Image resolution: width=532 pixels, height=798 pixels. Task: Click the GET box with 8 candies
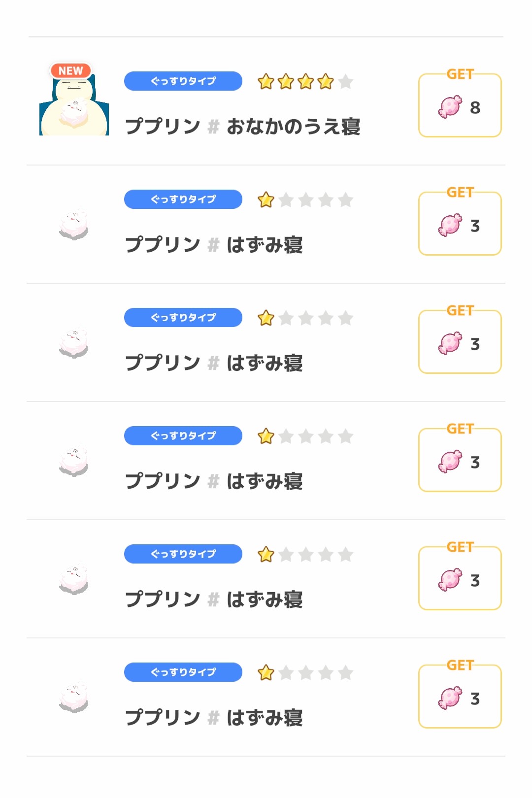(460, 103)
